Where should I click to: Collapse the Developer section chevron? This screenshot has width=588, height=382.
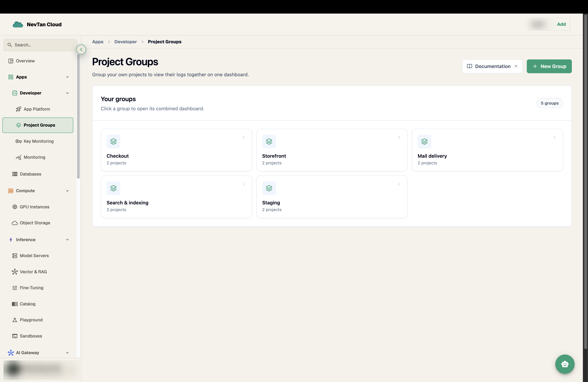pyautogui.click(x=67, y=93)
